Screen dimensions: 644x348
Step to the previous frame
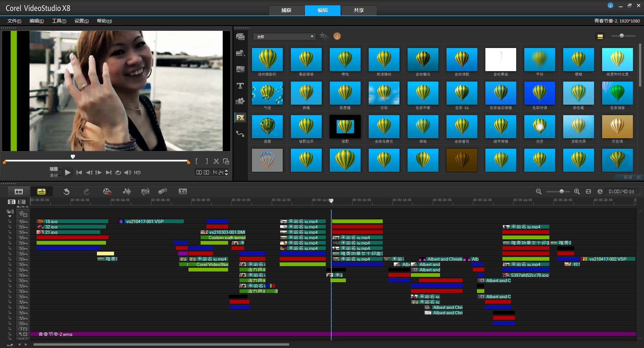[x=89, y=172]
